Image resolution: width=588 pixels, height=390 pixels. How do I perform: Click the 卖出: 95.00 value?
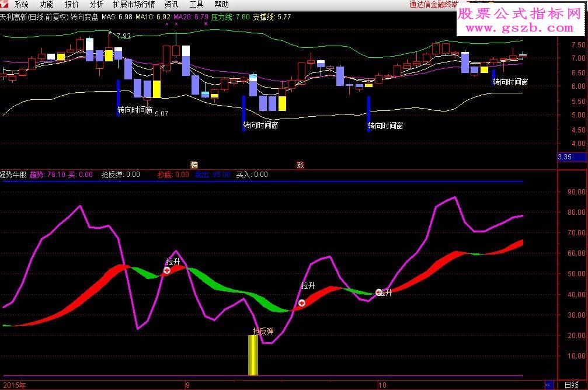pos(213,175)
